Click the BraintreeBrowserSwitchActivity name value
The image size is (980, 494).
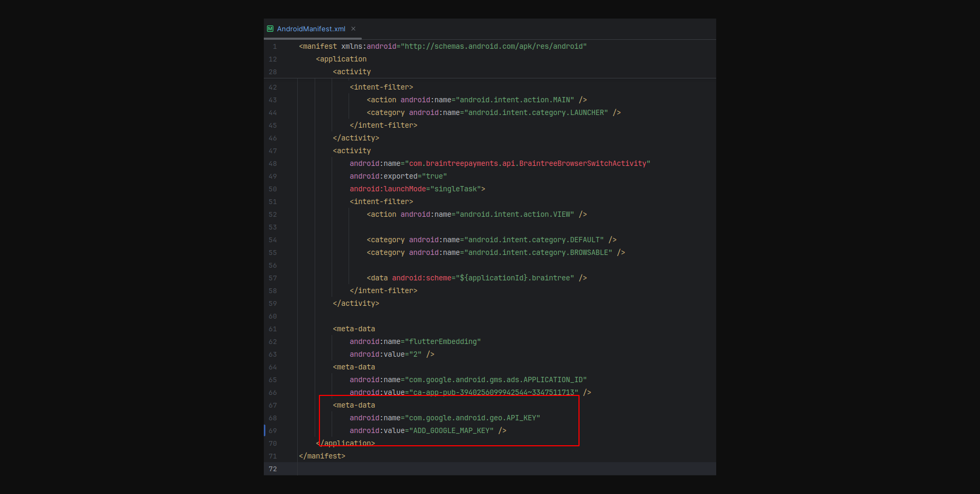point(528,164)
